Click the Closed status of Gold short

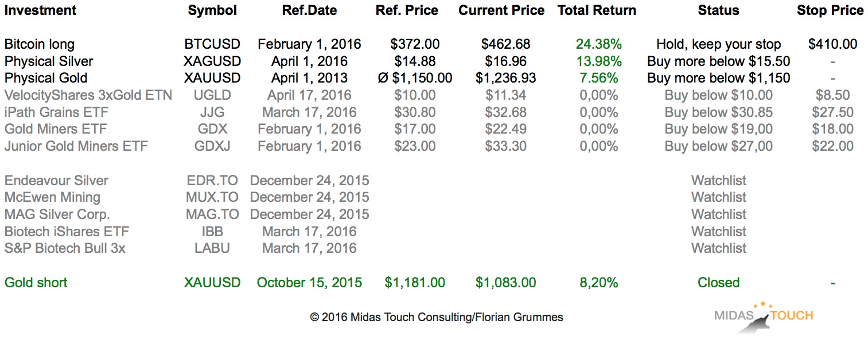point(718,283)
